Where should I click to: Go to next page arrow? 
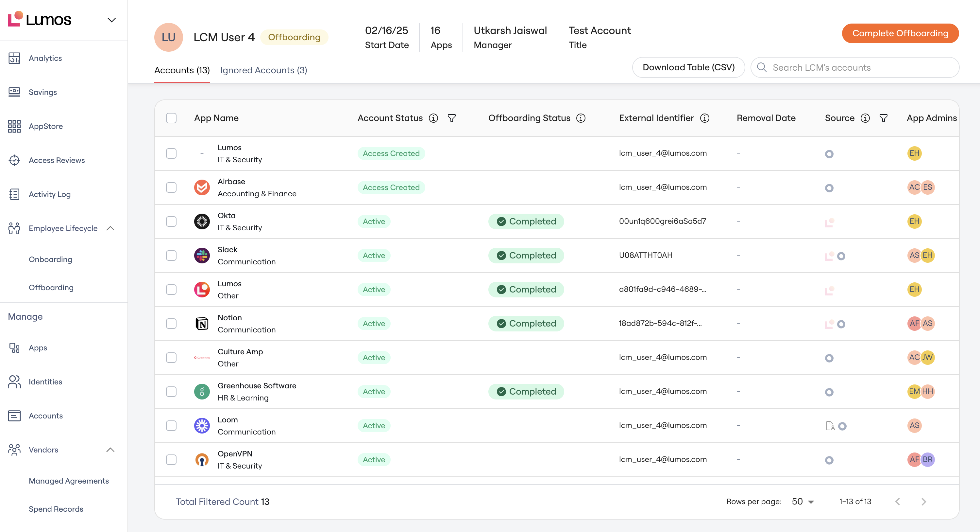point(924,502)
